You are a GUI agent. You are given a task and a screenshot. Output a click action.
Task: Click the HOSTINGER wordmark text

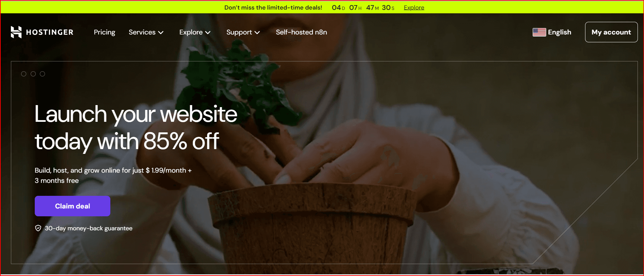(50, 32)
